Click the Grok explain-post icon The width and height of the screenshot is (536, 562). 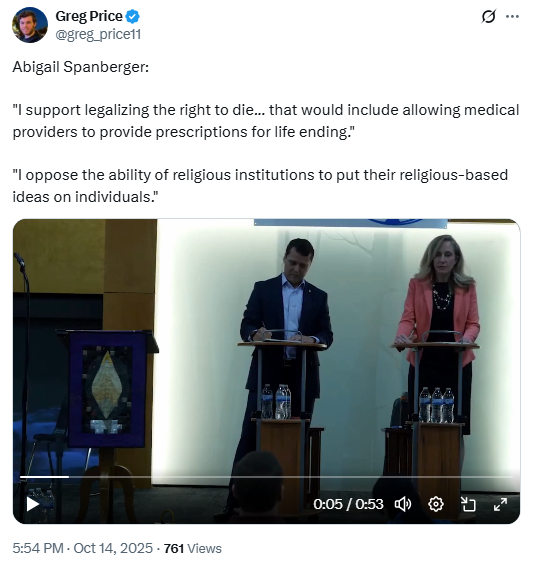click(488, 16)
